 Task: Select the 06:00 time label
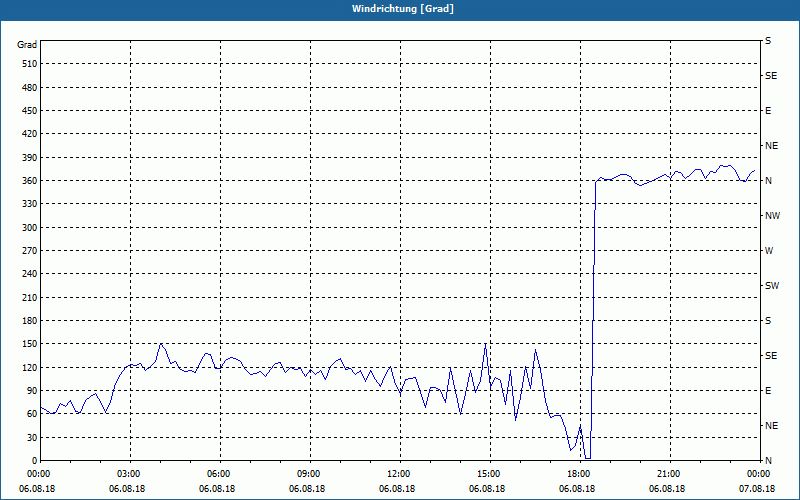pyautogui.click(x=220, y=474)
